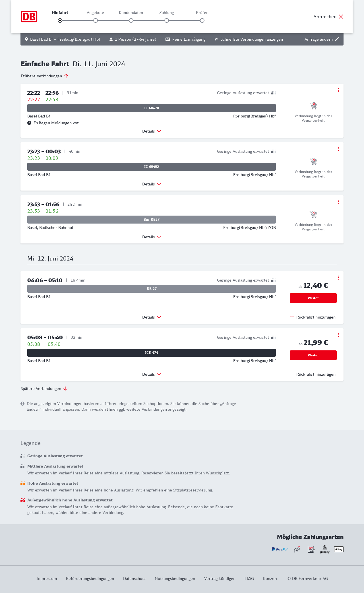Click the PayPal payment icon
The image size is (364, 593).
pyautogui.click(x=280, y=549)
